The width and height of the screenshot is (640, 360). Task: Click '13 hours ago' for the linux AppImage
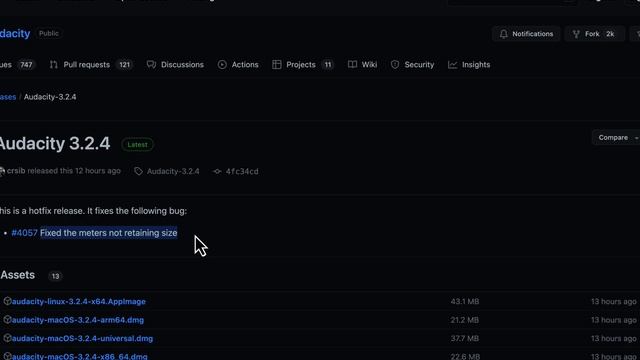(x=614, y=302)
